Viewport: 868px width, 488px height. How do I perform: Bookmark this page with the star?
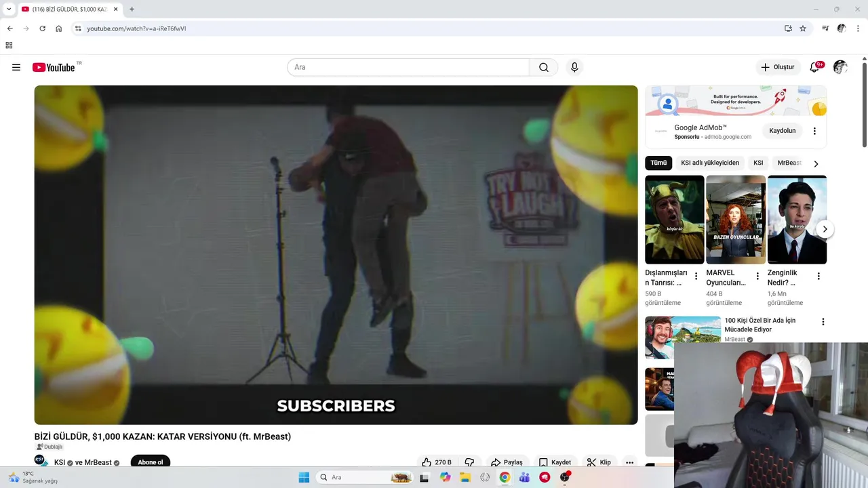803,28
